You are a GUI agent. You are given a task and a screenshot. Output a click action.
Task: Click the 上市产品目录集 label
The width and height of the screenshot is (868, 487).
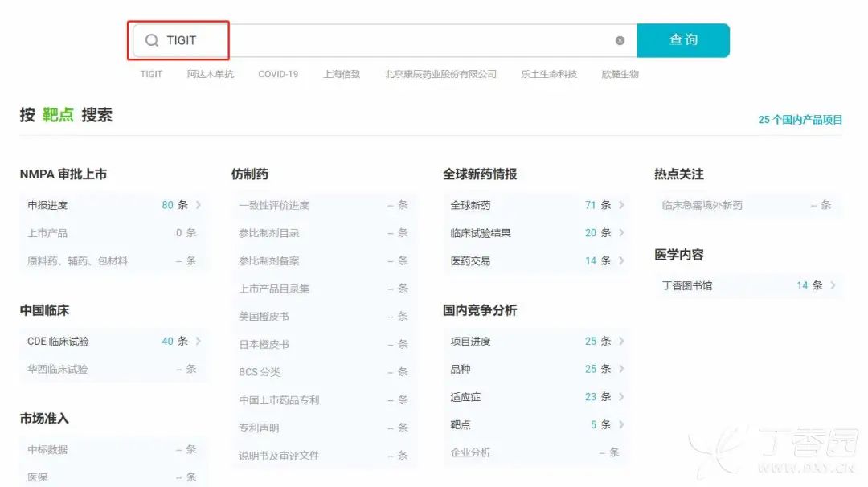[x=274, y=289]
